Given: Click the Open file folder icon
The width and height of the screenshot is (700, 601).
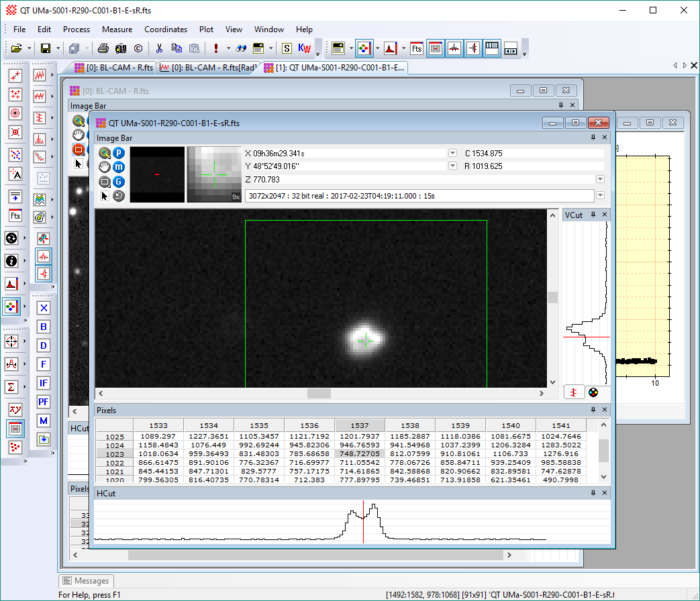Looking at the screenshot, I should 16,48.
